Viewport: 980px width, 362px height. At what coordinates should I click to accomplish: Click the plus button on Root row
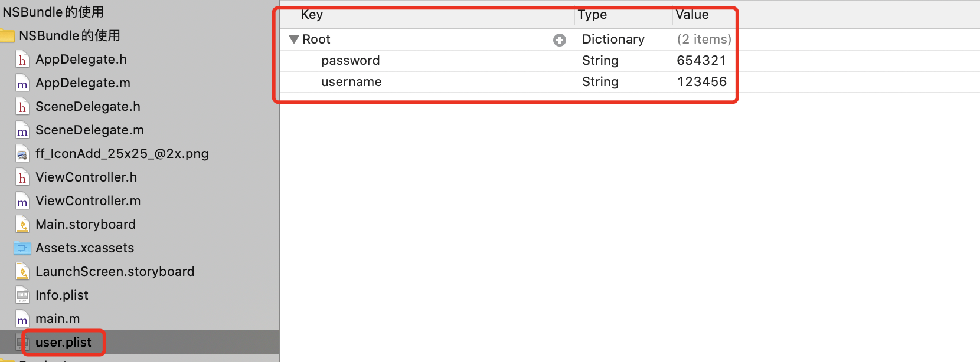[x=560, y=40]
